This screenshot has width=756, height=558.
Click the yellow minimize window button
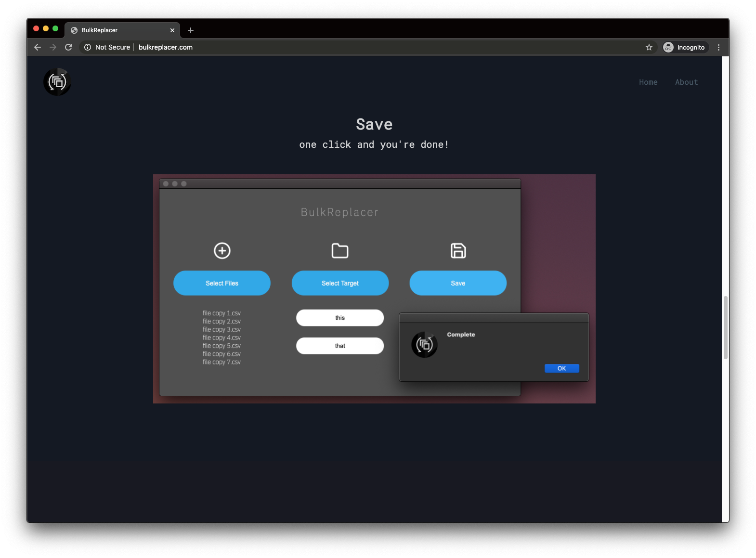46,28
